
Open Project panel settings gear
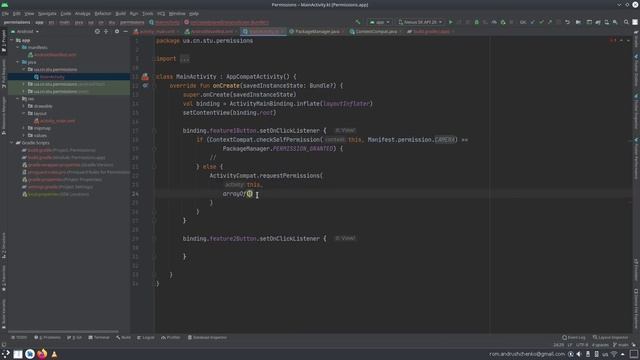pos(117,31)
